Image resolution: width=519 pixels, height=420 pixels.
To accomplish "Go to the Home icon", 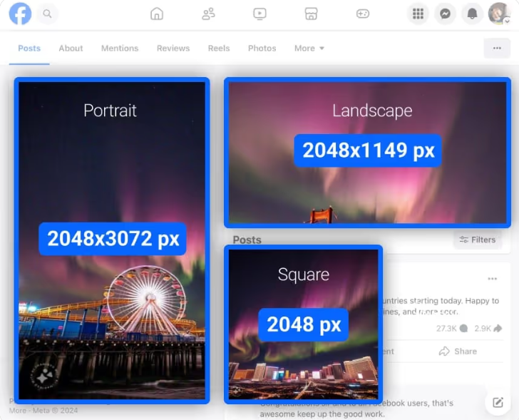I will 157,14.
